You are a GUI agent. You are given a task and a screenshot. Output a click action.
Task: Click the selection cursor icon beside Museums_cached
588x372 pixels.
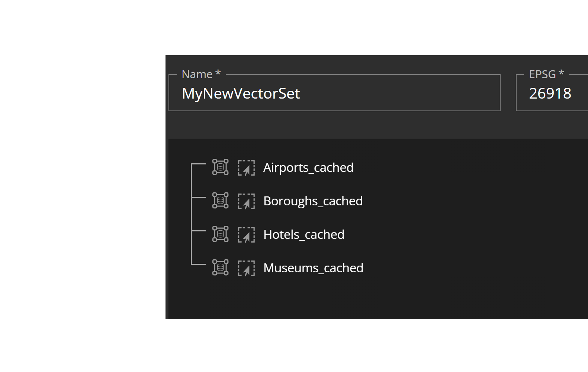246,268
